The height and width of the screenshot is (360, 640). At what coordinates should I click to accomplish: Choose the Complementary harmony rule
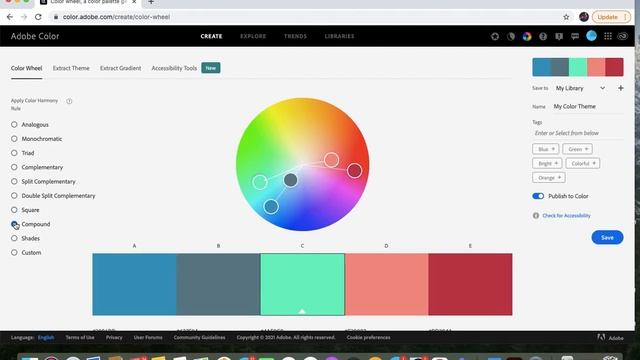coord(14,167)
